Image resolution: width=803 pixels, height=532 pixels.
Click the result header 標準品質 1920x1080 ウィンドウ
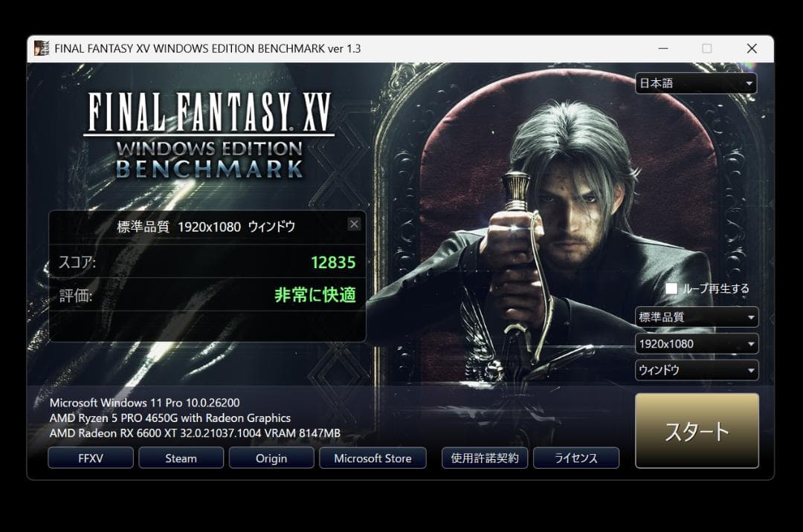point(206,227)
